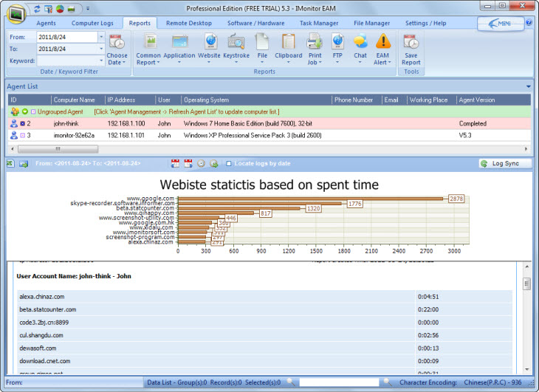Screen dimensions: 539x392
Task: Open the To date dropdown
Action: click(100, 49)
